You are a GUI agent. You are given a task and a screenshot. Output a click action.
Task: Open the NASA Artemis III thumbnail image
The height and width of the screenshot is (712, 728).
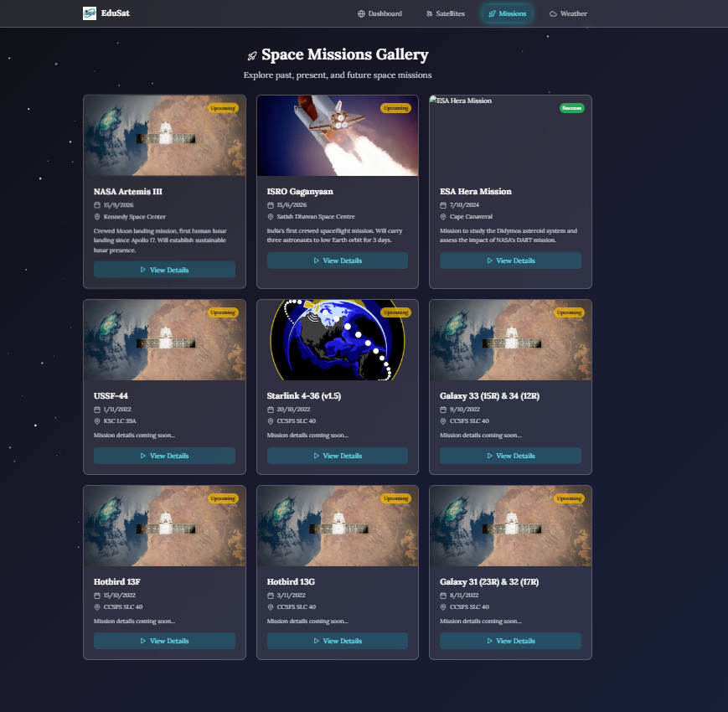[164, 136]
